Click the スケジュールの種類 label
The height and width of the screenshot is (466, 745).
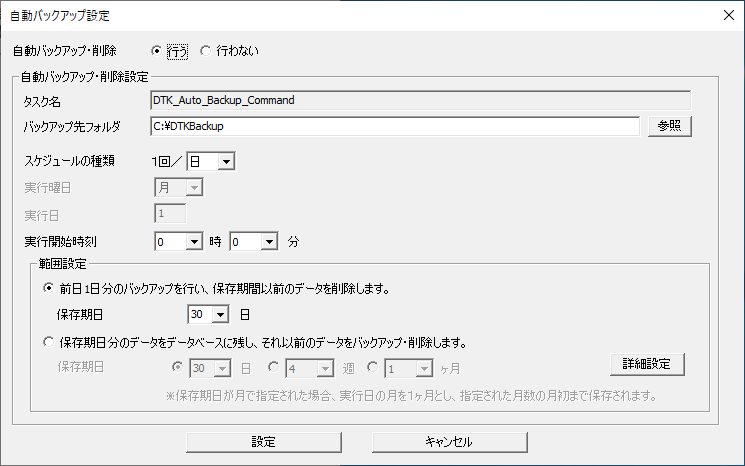(x=69, y=161)
